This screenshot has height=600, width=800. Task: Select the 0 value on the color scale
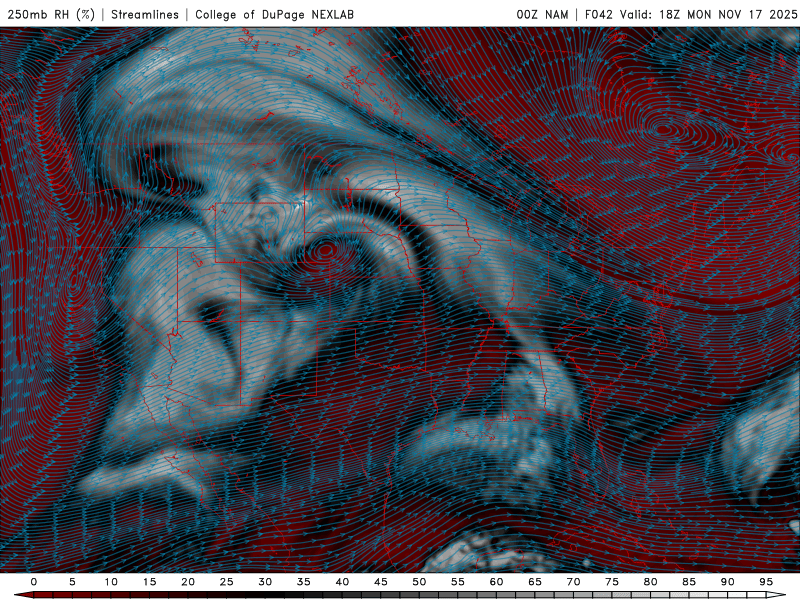click(34, 582)
